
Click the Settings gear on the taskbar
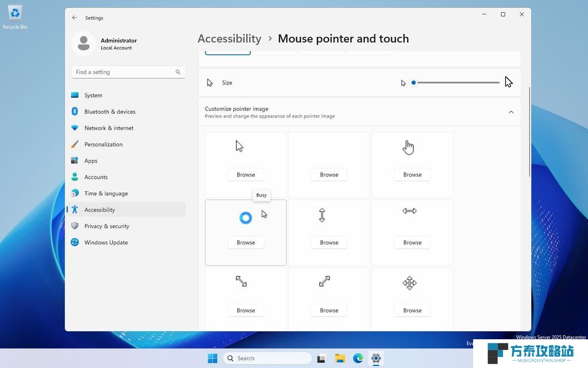click(376, 358)
